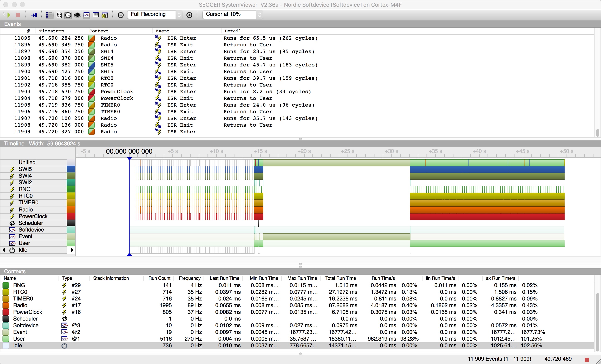This screenshot has height=364, width=601.
Task: Sort contexts by Stack Information header
Action: coord(111,278)
